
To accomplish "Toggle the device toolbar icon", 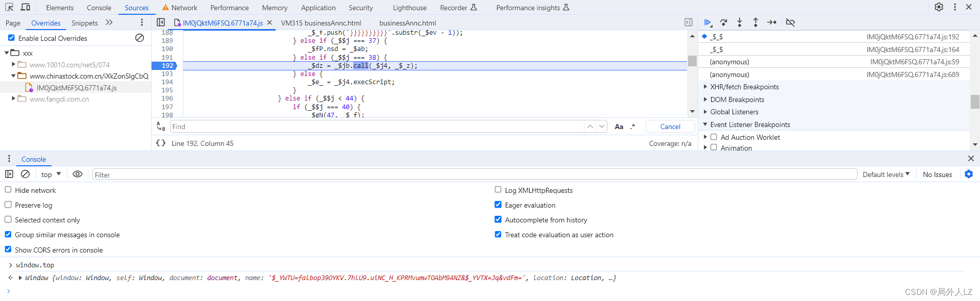I will tap(26, 7).
